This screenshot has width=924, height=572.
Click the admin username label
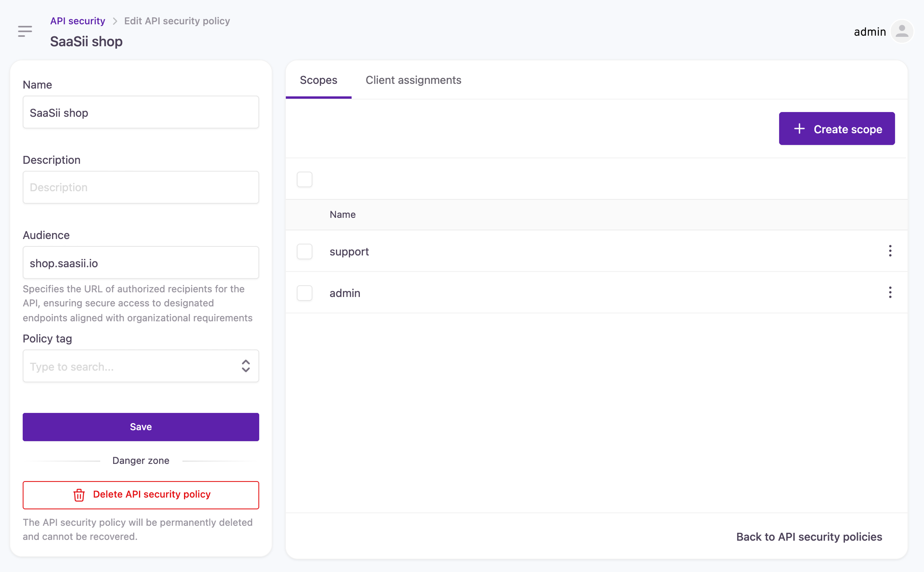(x=870, y=32)
